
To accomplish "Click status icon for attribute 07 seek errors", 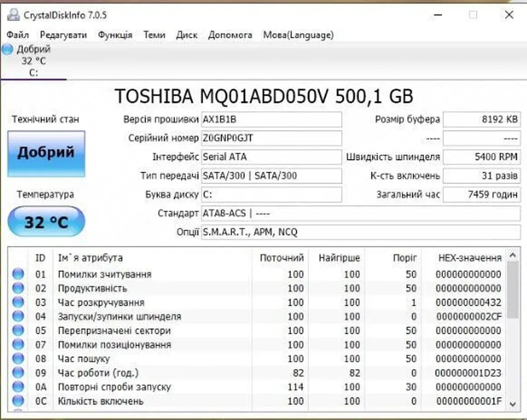I will [18, 345].
